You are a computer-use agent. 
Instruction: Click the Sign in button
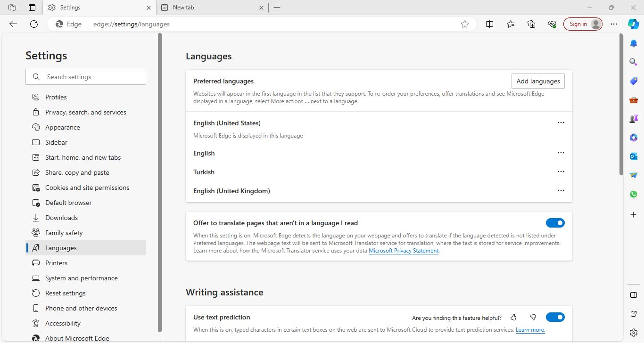(583, 24)
